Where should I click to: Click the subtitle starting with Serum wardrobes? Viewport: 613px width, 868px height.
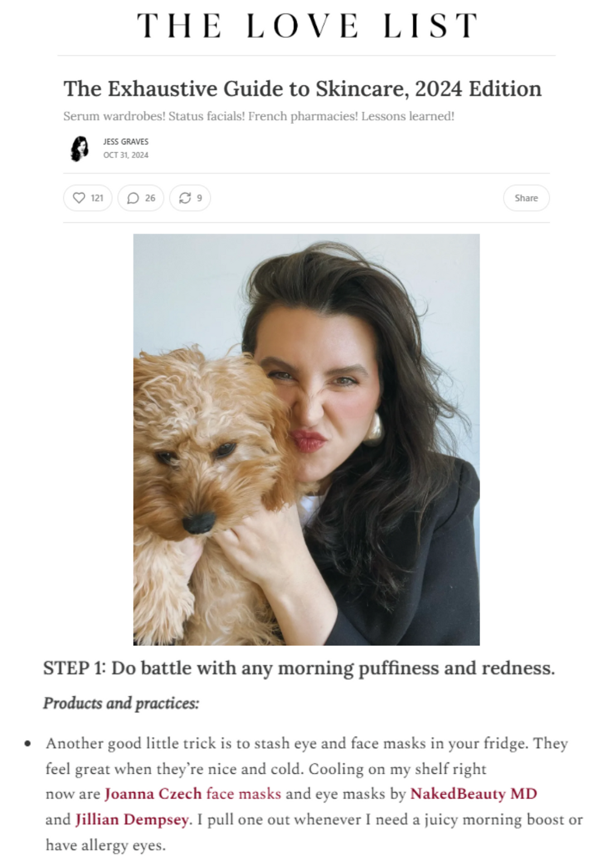click(x=259, y=117)
